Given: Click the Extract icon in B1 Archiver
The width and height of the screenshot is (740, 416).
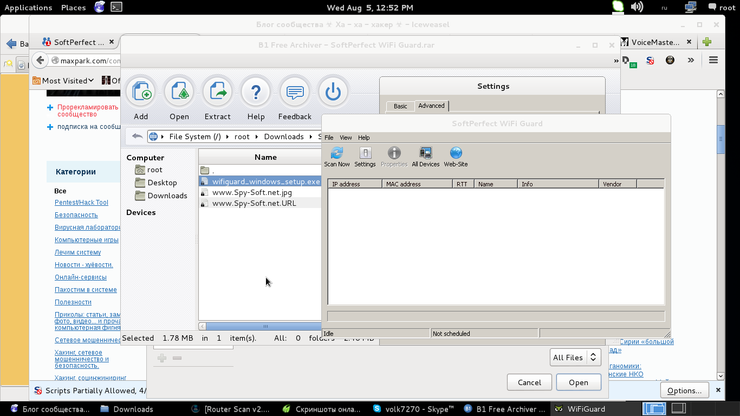Looking at the screenshot, I should tap(217, 93).
